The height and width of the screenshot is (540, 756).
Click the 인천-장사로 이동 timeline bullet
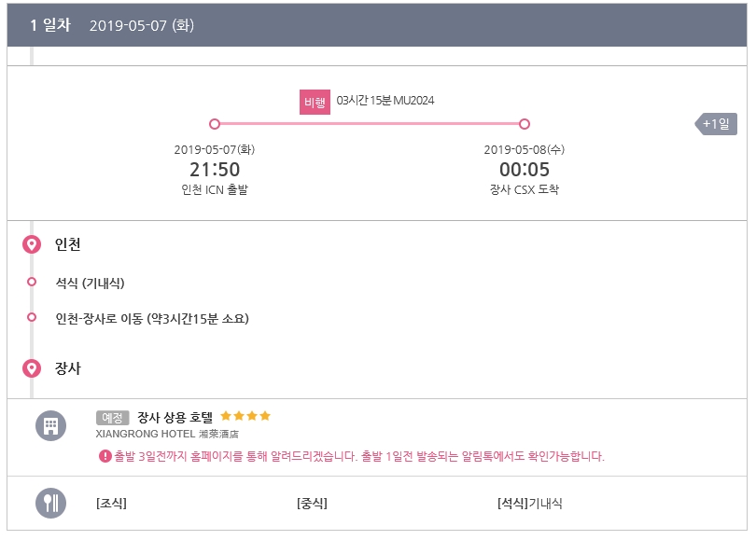tap(32, 317)
